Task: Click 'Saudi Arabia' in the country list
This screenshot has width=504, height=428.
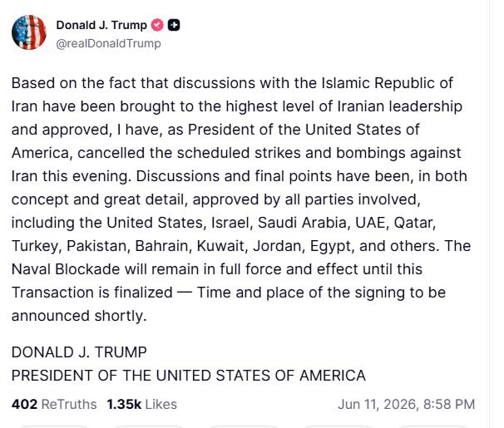Action: [x=302, y=223]
